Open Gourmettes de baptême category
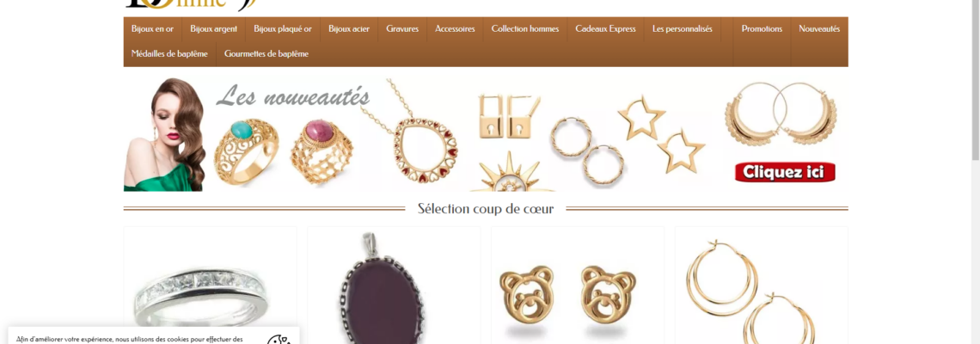Image resolution: width=980 pixels, height=344 pixels. 266,54
